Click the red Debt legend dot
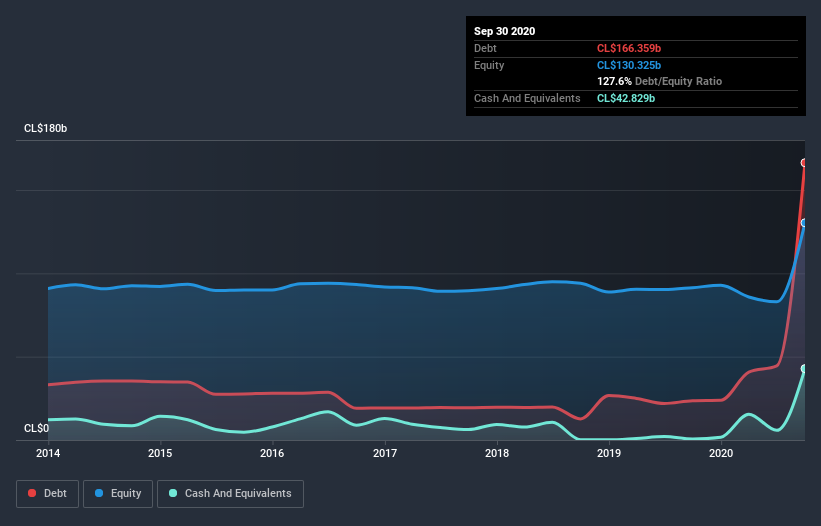This screenshot has width=821, height=526. point(32,493)
